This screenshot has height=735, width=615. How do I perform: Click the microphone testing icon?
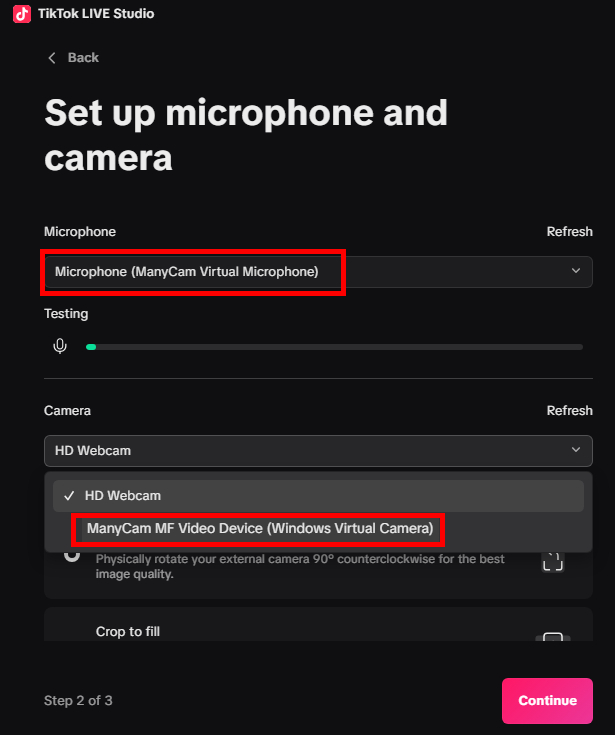[61, 346]
